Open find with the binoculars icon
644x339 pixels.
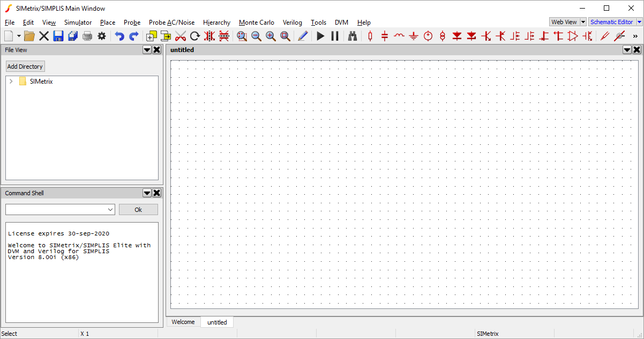353,36
